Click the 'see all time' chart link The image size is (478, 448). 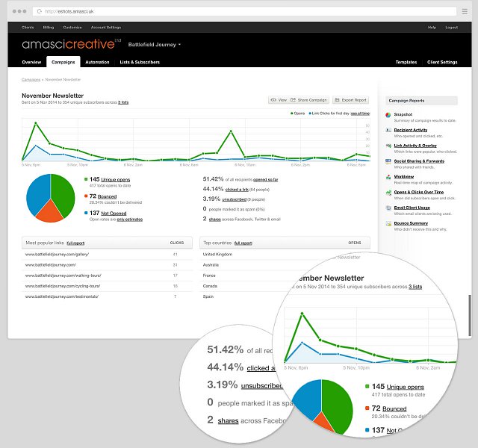coord(360,113)
